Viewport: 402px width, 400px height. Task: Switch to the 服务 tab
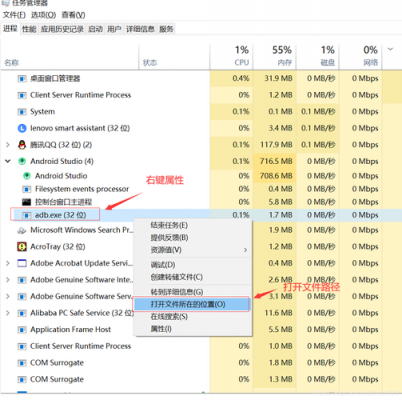(166, 29)
